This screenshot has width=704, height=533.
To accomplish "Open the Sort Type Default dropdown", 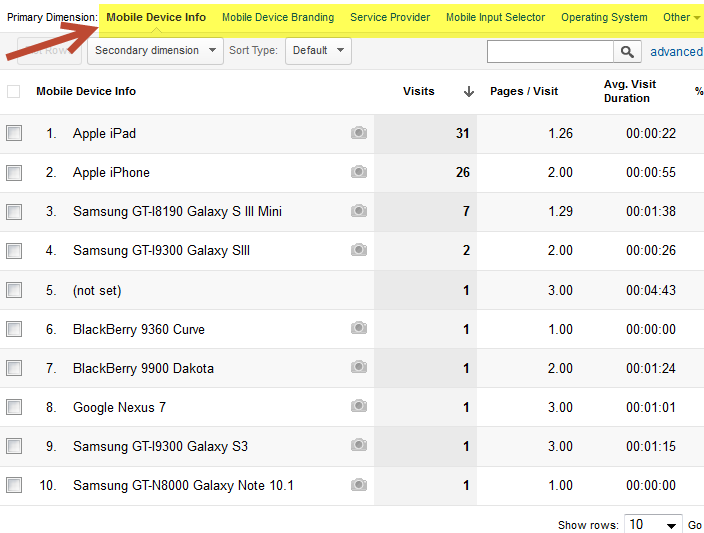I will (318, 51).
